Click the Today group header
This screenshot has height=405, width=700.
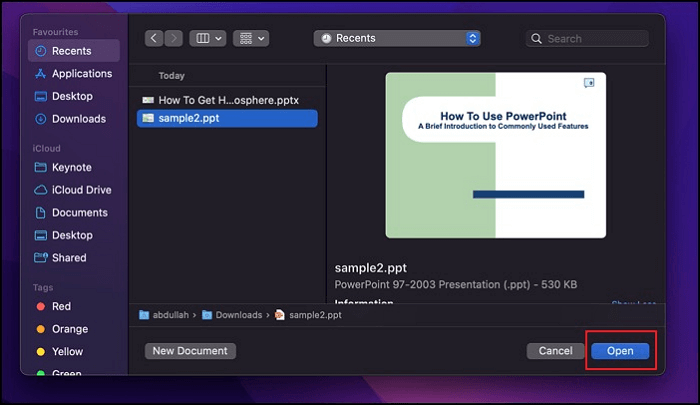(x=171, y=76)
